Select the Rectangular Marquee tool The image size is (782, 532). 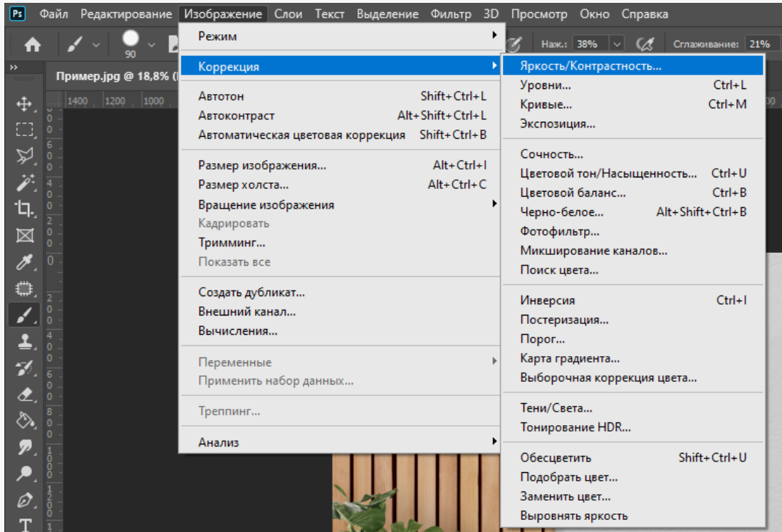(24, 130)
